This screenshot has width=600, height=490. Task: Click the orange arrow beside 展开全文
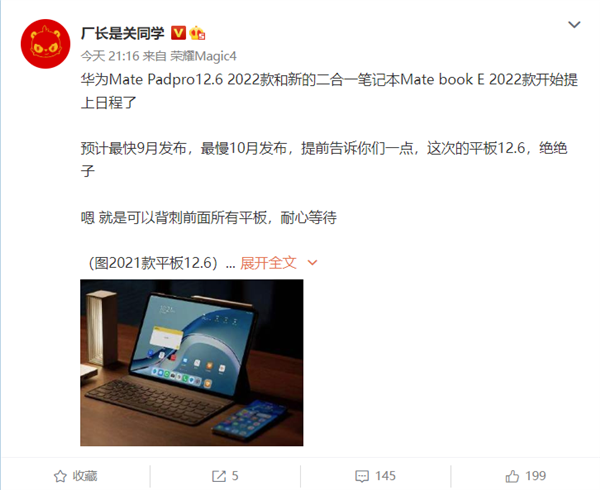pyautogui.click(x=313, y=263)
